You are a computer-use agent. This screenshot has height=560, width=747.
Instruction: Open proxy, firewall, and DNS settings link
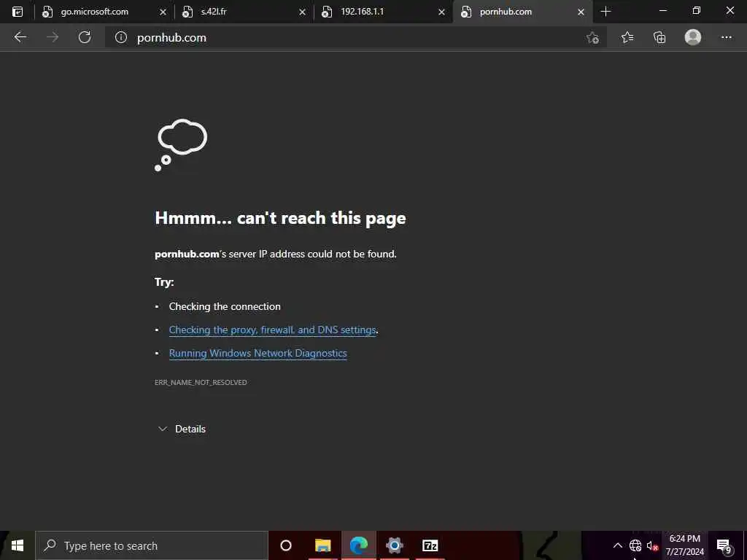pyautogui.click(x=273, y=330)
